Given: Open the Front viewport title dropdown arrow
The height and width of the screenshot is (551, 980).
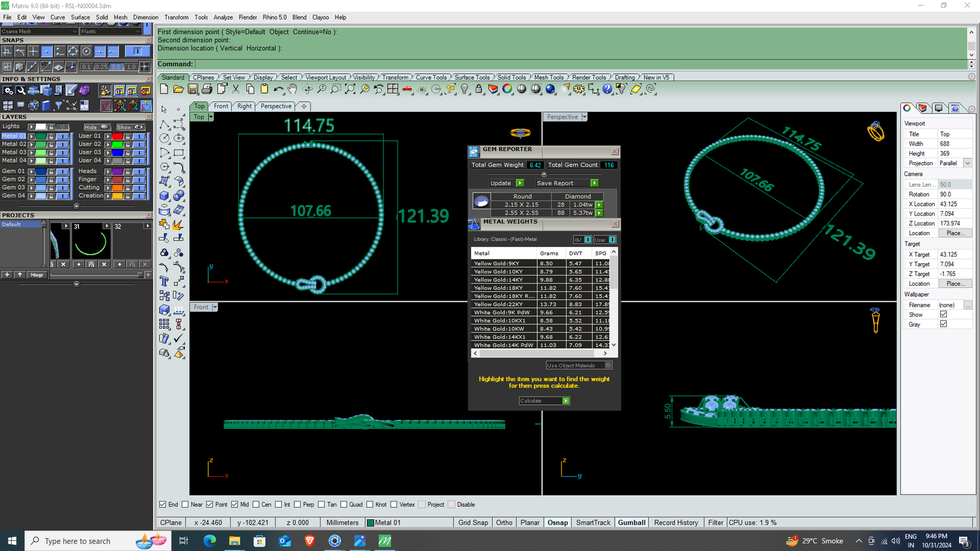Looking at the screenshot, I should click(x=214, y=307).
